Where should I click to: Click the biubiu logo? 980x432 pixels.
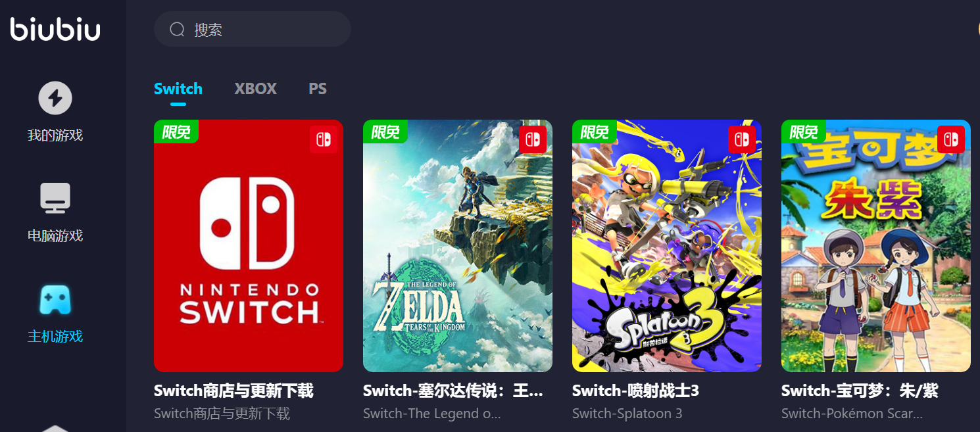pyautogui.click(x=55, y=29)
